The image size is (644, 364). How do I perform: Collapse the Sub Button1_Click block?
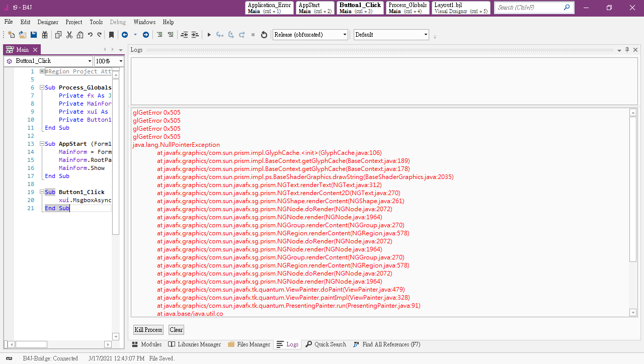click(x=42, y=192)
